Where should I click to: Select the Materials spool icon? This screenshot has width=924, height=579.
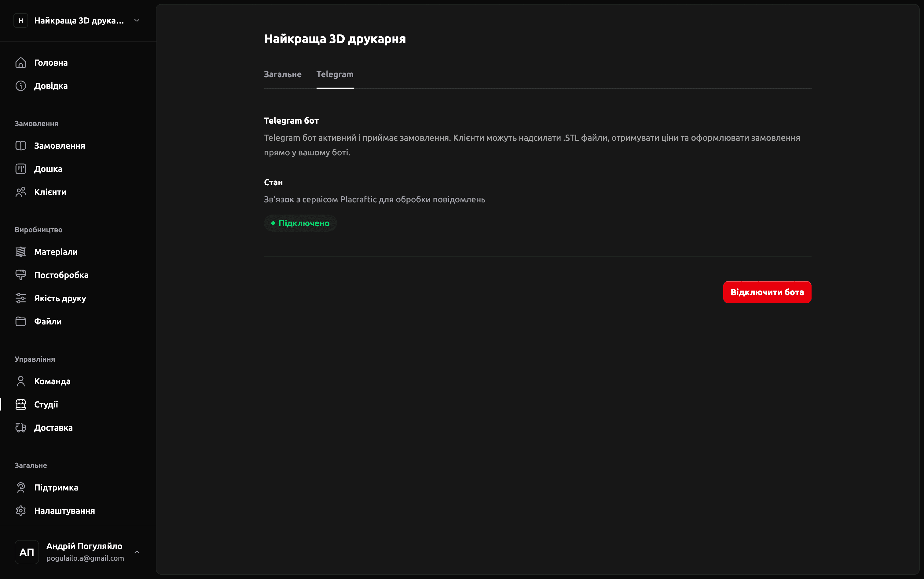click(21, 252)
